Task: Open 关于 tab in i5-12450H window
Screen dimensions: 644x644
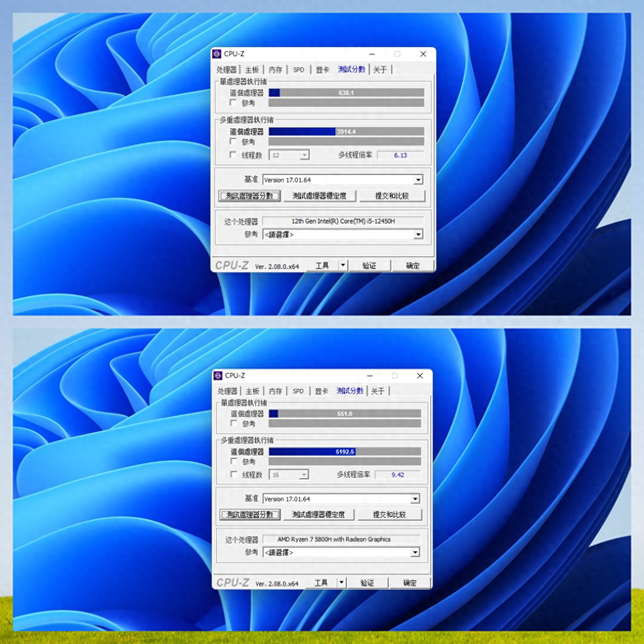Action: point(380,70)
